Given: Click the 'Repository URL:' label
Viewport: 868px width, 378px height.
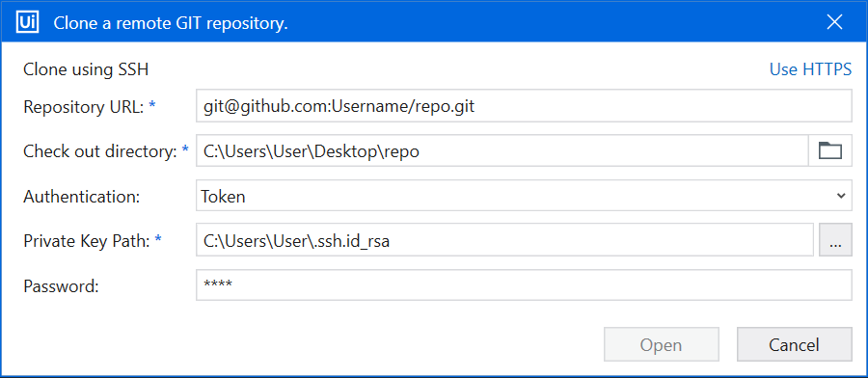Looking at the screenshot, I should point(84,106).
